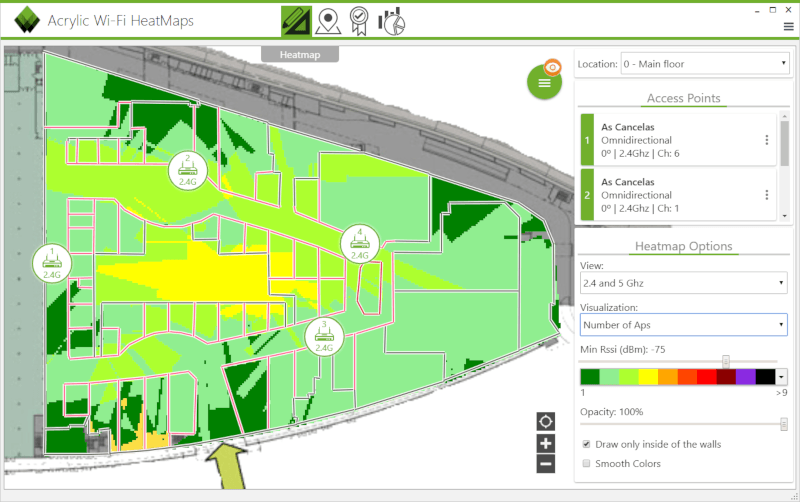Screen dimensions: 800x502
Task: Click the Access Points section header
Action: click(x=684, y=98)
